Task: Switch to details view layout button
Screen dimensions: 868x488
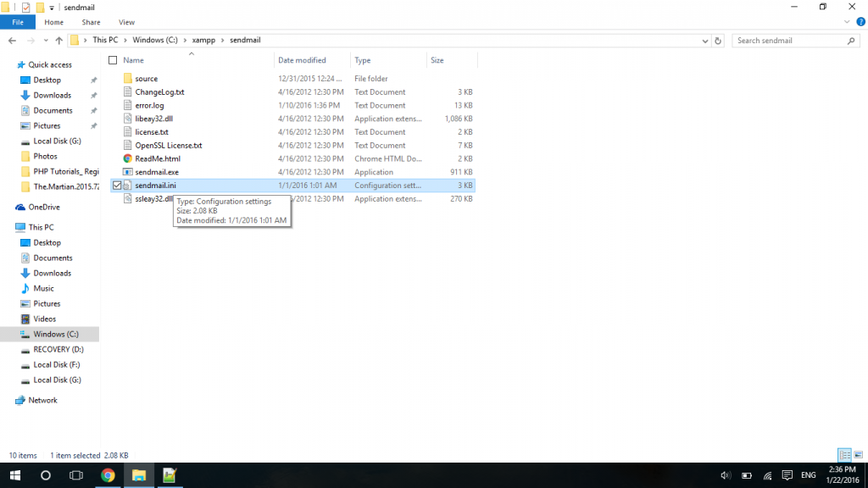Action: point(845,455)
